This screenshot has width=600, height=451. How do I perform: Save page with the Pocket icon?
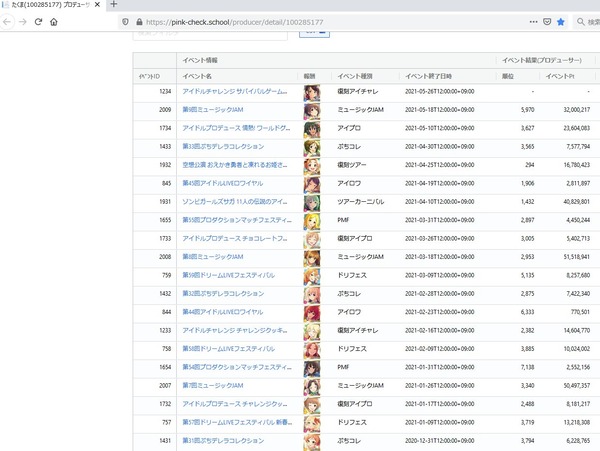tap(547, 22)
